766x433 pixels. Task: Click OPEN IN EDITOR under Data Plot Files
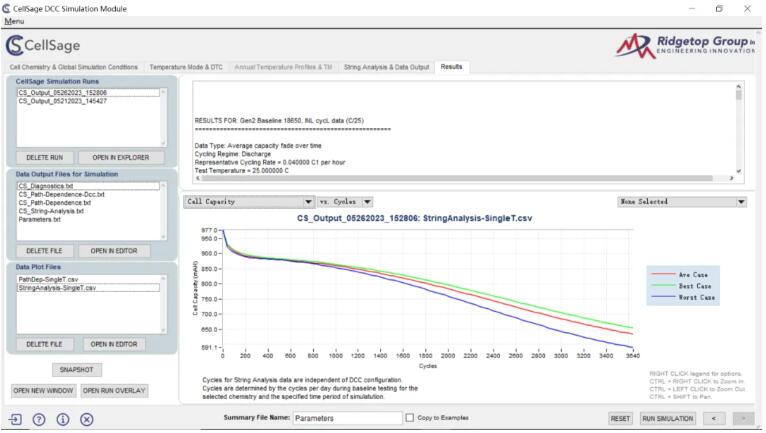click(114, 345)
